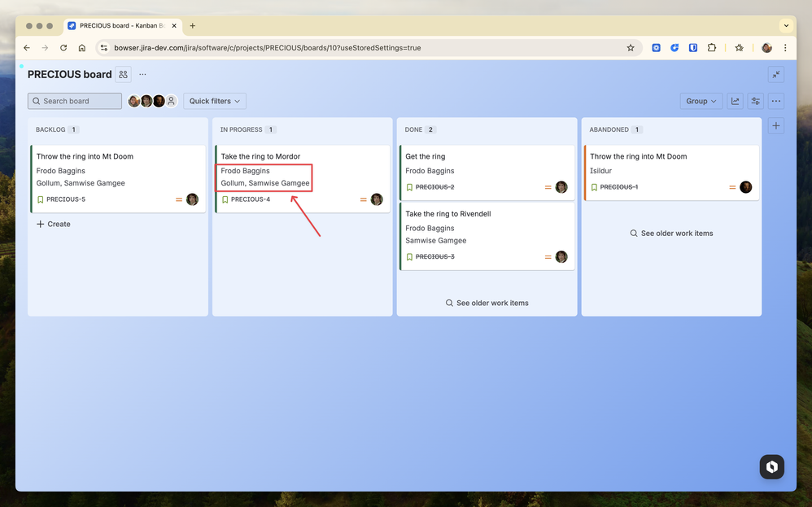
Task: Open Take the ring to Rivendell card
Action: click(487, 236)
